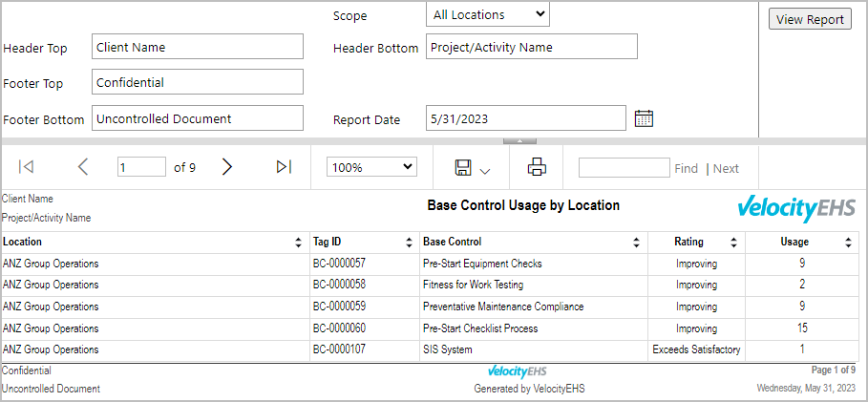
Task: Open the 100% zoom level dropdown
Action: 371,167
